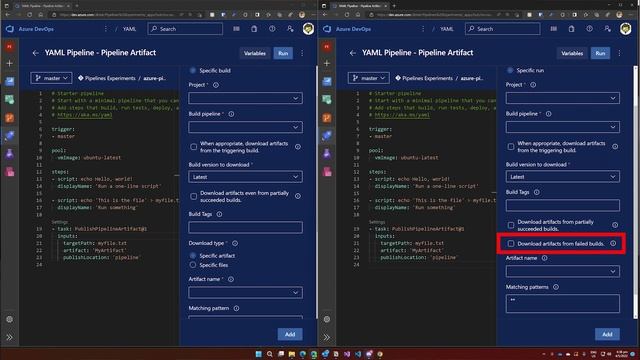Viewport: 640px width, 360px height.
Task: Open Test Plans flask icon in right window sidebar
Action: tap(327, 153)
